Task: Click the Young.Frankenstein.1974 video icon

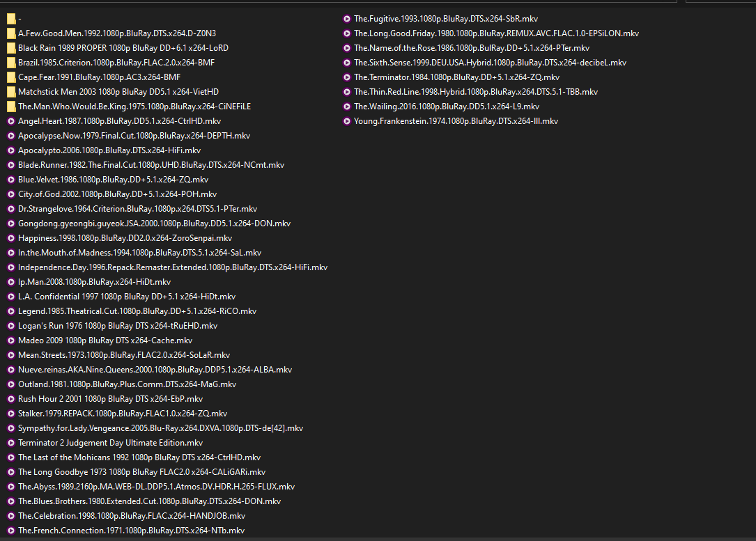Action: [347, 121]
